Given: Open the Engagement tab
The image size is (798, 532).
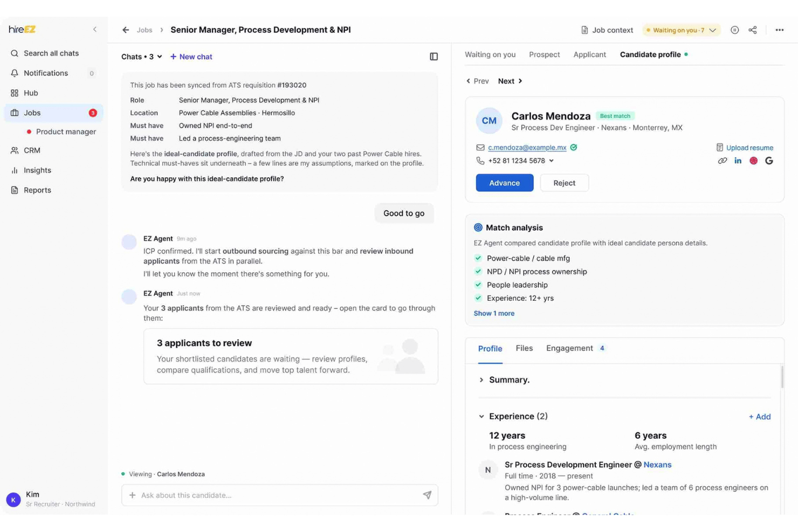Looking at the screenshot, I should (576, 348).
